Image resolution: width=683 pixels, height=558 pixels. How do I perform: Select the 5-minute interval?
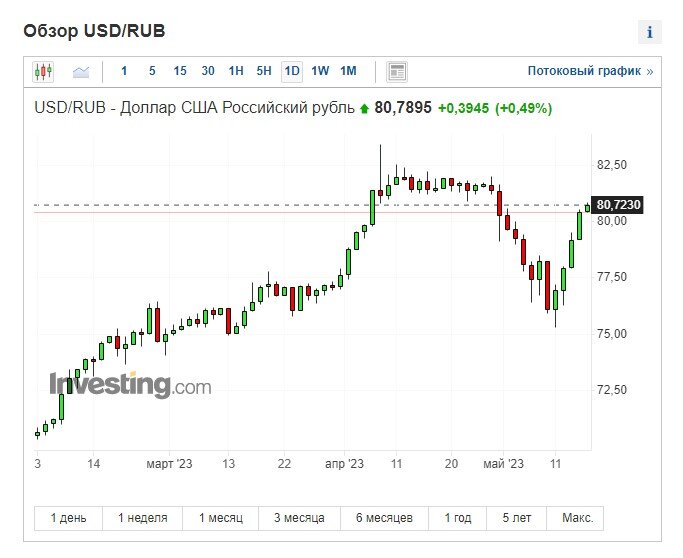[152, 71]
